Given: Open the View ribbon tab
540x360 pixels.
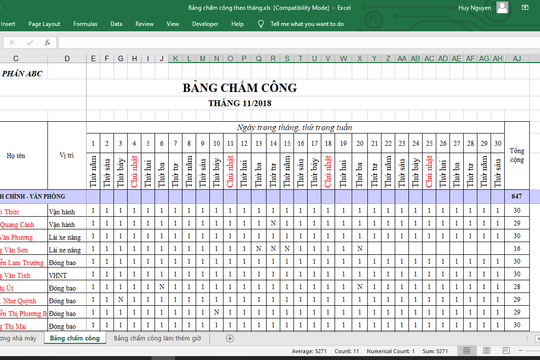Looking at the screenshot, I should pyautogui.click(x=173, y=24).
